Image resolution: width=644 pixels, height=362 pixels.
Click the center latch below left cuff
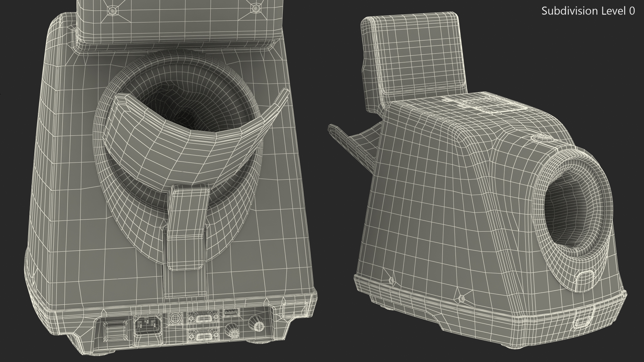point(187,227)
